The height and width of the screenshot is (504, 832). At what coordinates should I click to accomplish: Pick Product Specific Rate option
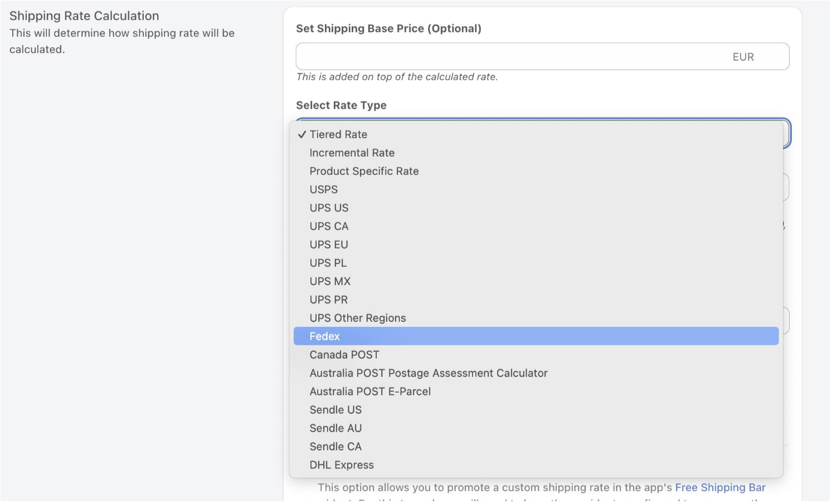point(536,171)
